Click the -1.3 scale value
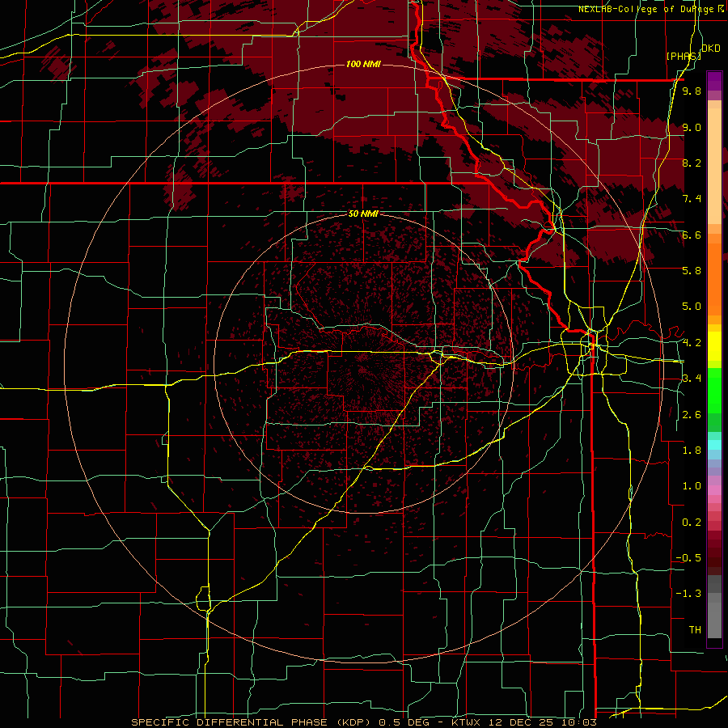 pyautogui.click(x=688, y=594)
